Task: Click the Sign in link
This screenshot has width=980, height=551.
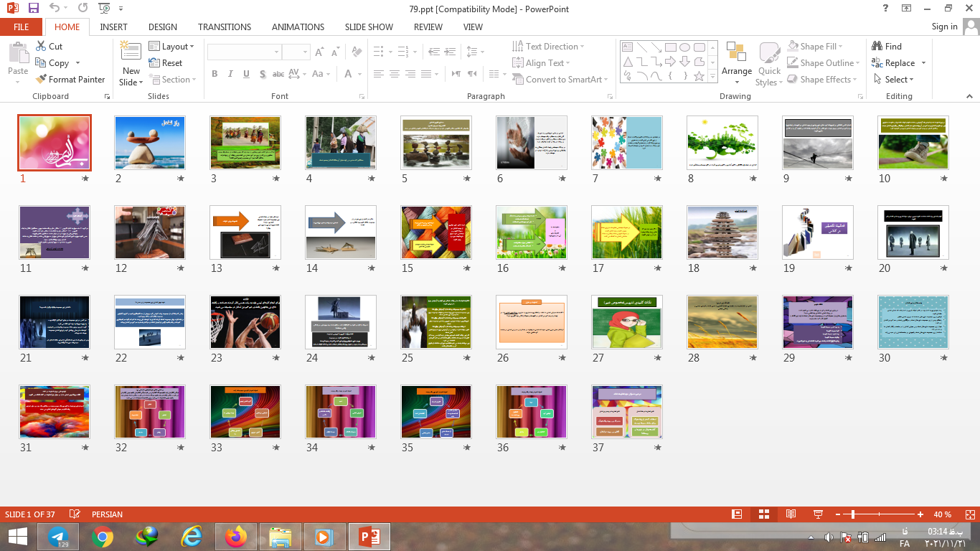Action: pyautogui.click(x=944, y=27)
